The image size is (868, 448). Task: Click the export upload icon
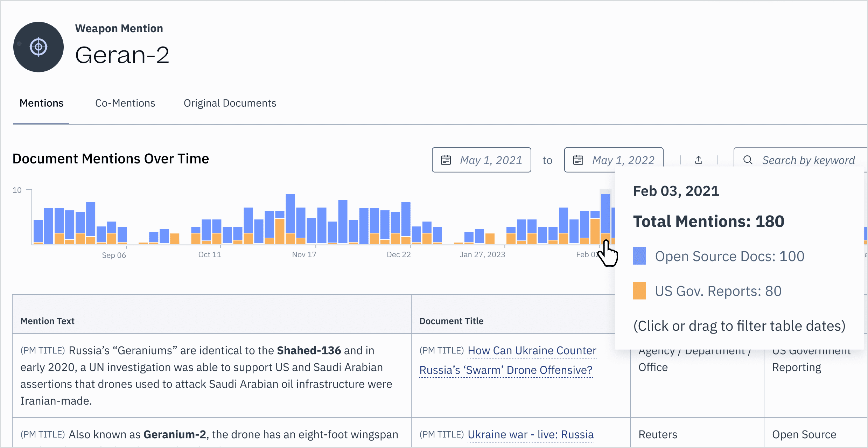(699, 160)
